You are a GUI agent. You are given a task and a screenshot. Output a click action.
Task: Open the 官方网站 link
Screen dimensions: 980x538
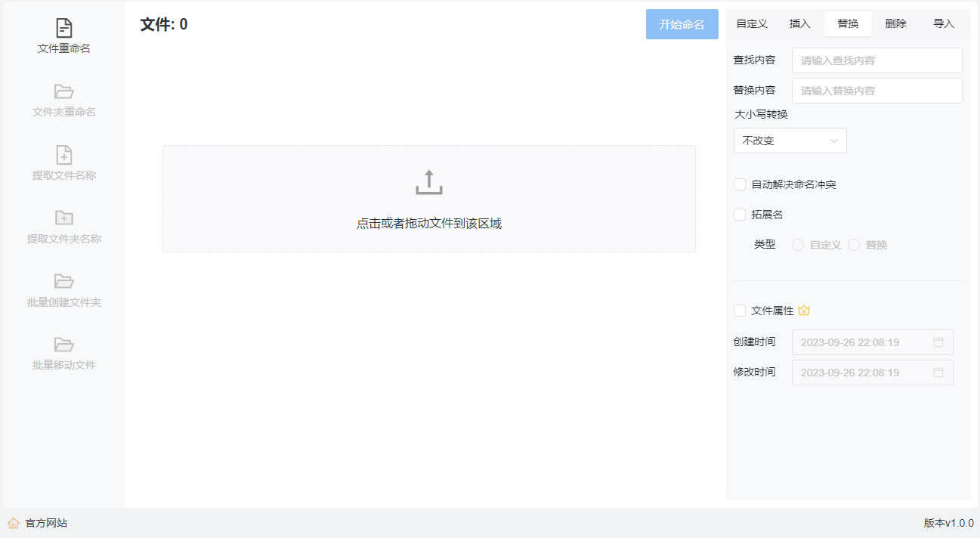pos(46,523)
